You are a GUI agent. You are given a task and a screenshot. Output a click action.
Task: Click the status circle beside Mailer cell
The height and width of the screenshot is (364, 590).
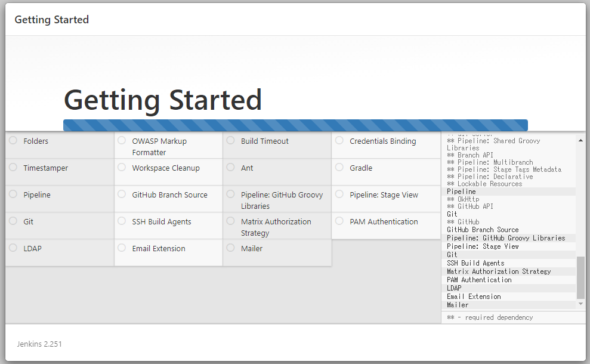(x=231, y=248)
